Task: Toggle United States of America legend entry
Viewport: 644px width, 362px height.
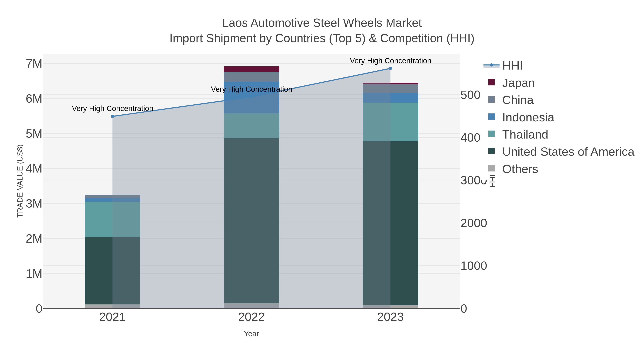Action: tap(561, 152)
